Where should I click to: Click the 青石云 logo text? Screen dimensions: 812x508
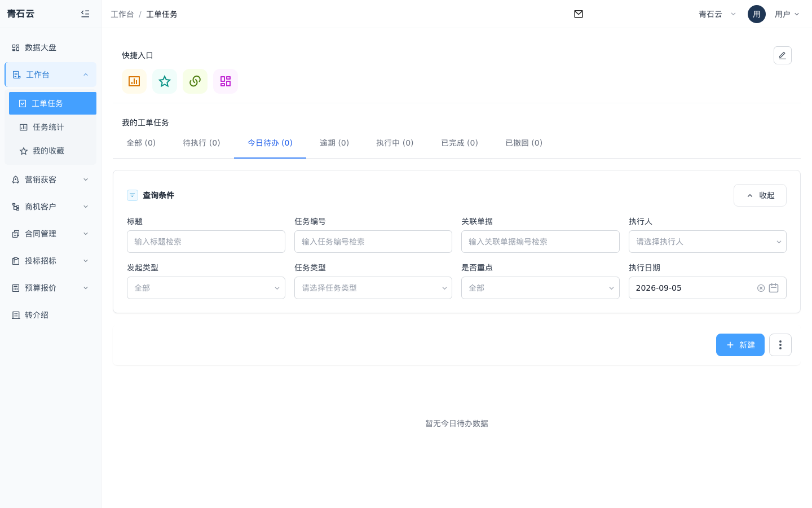[21, 14]
